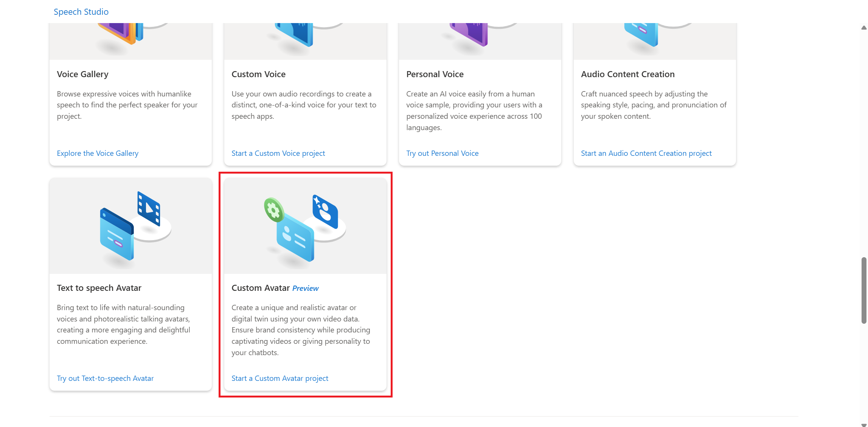Click the blue avatar star badge icon
868x427 pixels.
(325, 211)
